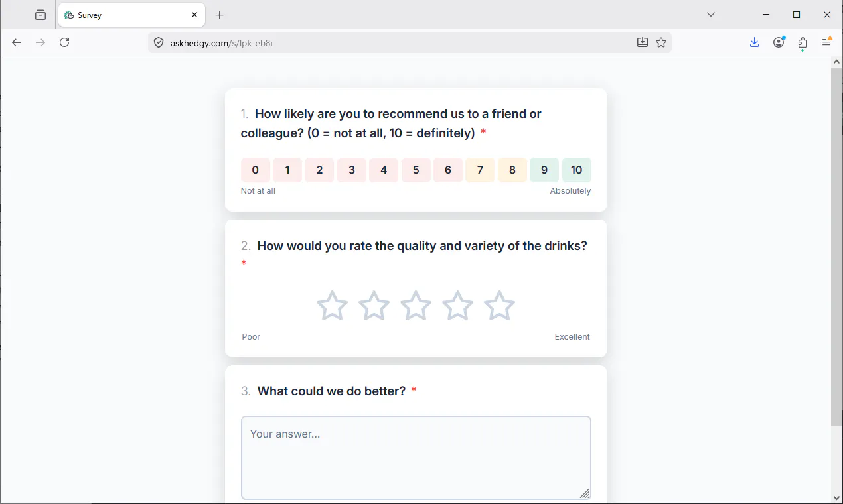Image resolution: width=843 pixels, height=504 pixels.
Task: Open the account profile icon
Action: [779, 42]
